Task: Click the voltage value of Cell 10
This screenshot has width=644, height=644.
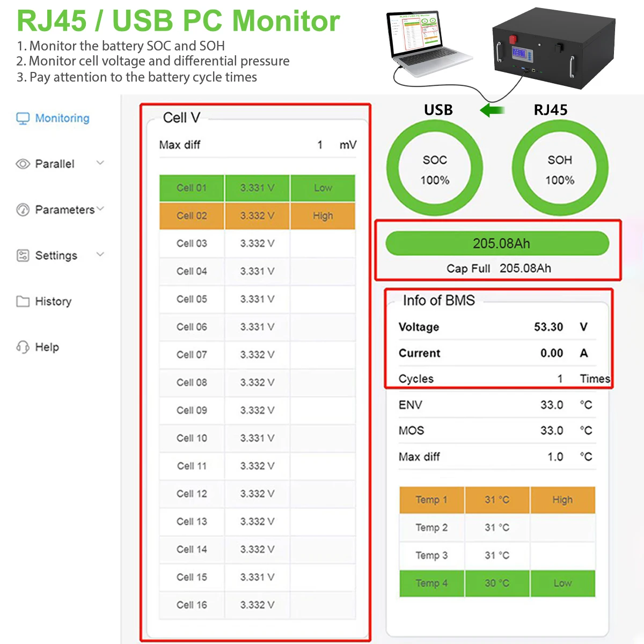Action: tap(257, 438)
